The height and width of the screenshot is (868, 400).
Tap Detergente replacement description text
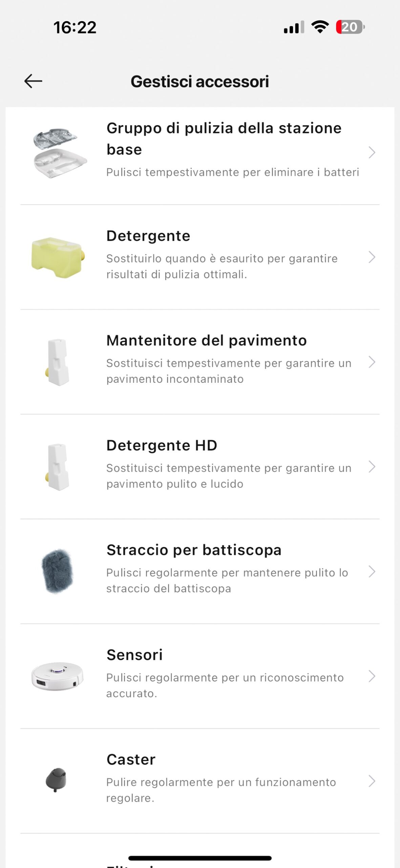pyautogui.click(x=222, y=267)
